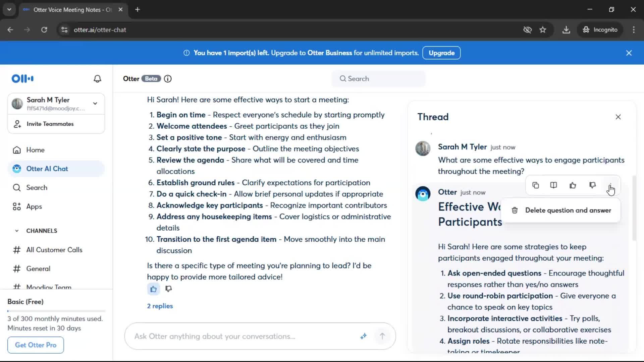This screenshot has width=644, height=362.
Task: Click the browser back arrow
Action: click(x=10, y=30)
